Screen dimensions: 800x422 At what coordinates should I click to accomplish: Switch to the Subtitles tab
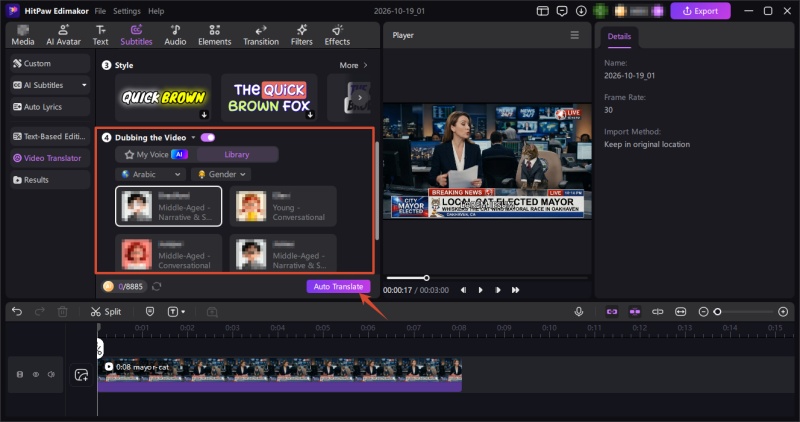(136, 35)
